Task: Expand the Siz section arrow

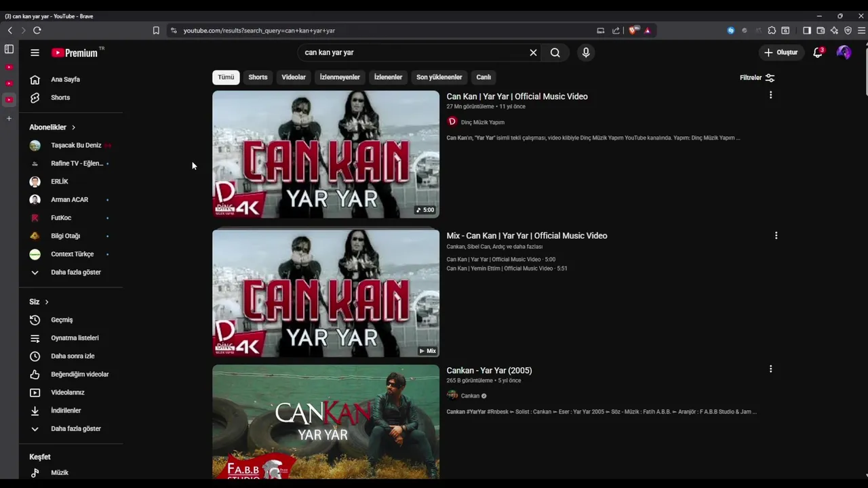Action: coord(47,302)
